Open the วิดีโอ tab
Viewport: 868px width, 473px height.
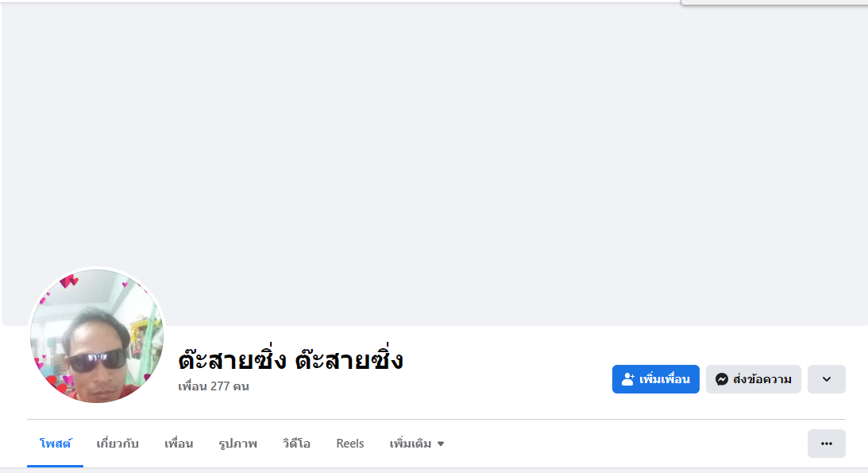coord(296,444)
